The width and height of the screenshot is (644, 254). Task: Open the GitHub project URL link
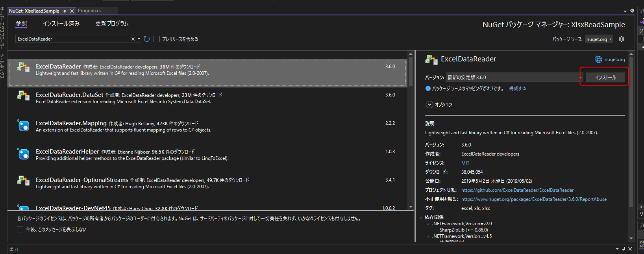click(517, 190)
